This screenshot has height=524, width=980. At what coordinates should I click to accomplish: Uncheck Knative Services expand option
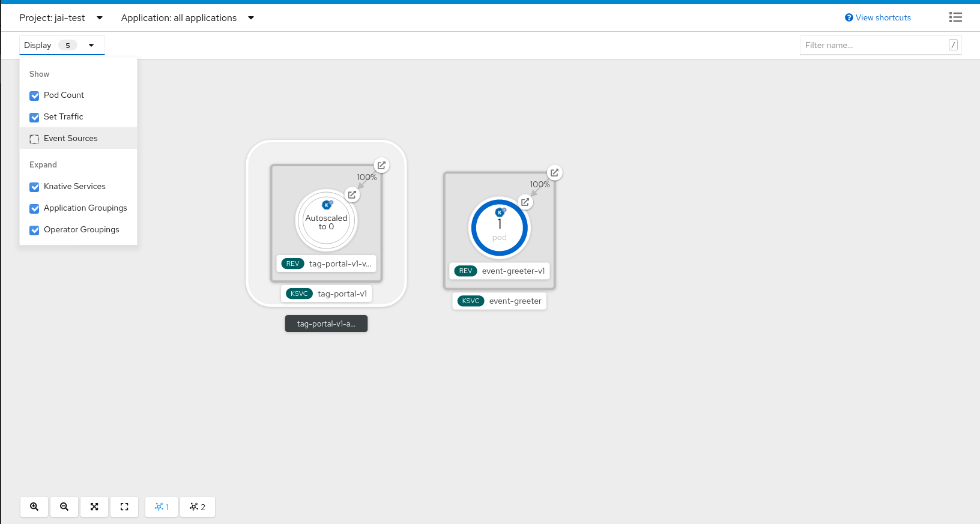click(x=34, y=187)
